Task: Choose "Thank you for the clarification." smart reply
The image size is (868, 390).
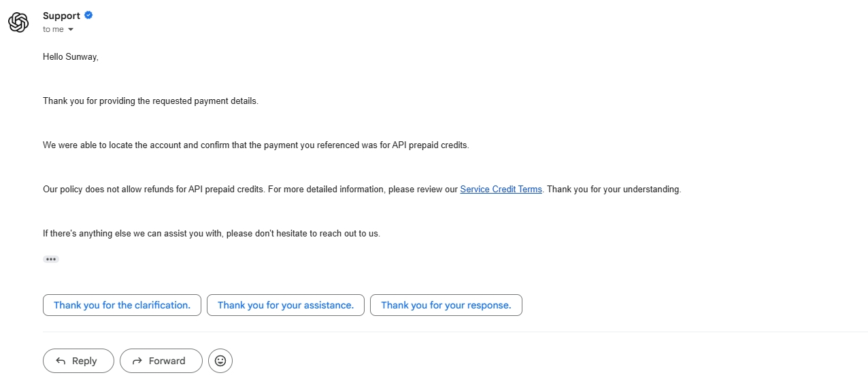Action: click(x=122, y=305)
